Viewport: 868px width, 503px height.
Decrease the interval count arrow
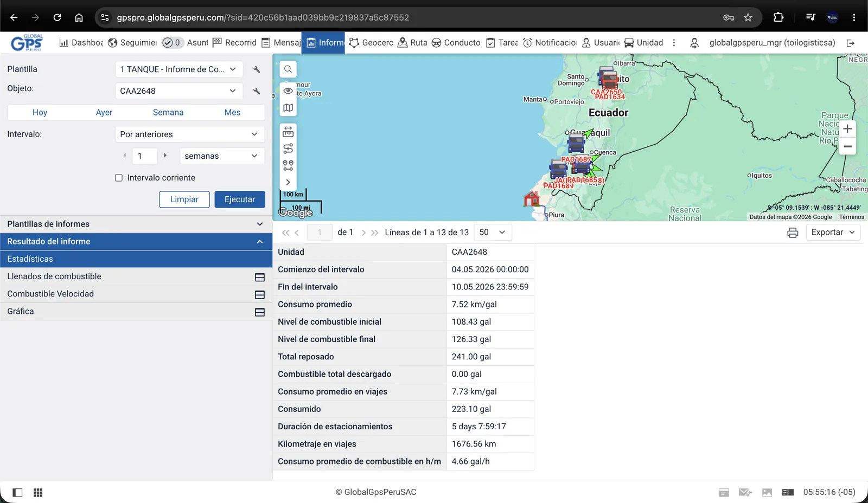(125, 156)
